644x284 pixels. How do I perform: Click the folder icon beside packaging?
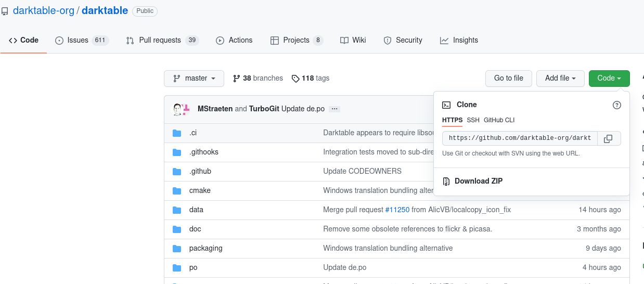[x=177, y=248]
